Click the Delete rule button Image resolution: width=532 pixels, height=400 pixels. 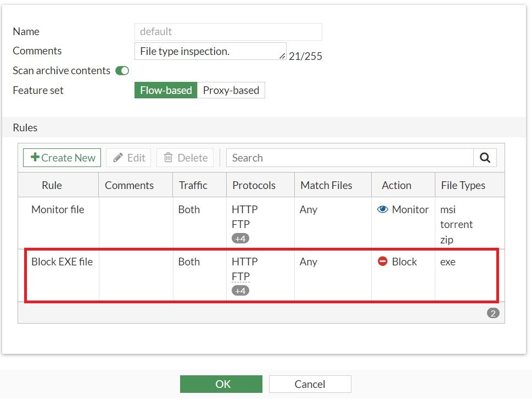click(186, 158)
